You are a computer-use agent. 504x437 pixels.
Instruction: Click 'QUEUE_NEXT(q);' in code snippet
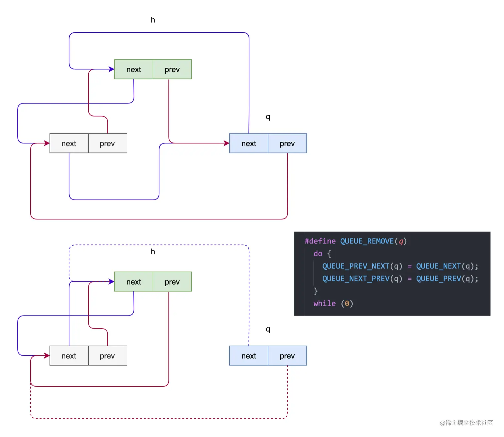click(447, 266)
